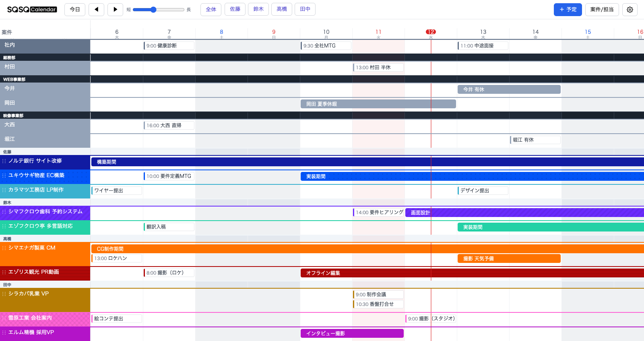
Task: Open the 9:00 健康診断 event
Action: coord(169,45)
